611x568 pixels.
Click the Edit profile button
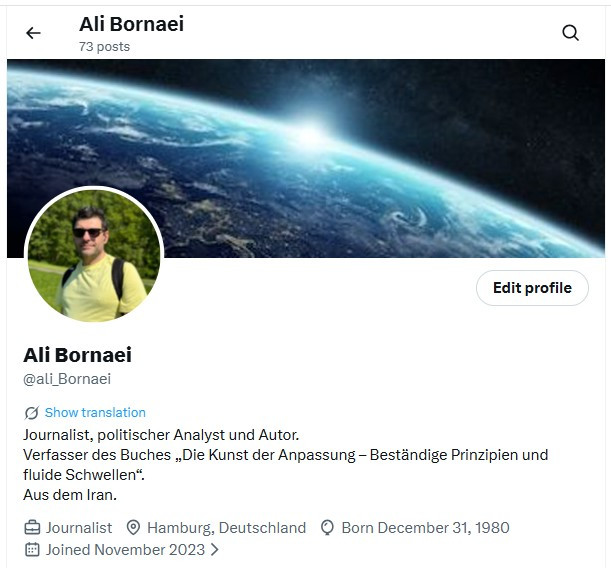click(x=532, y=288)
